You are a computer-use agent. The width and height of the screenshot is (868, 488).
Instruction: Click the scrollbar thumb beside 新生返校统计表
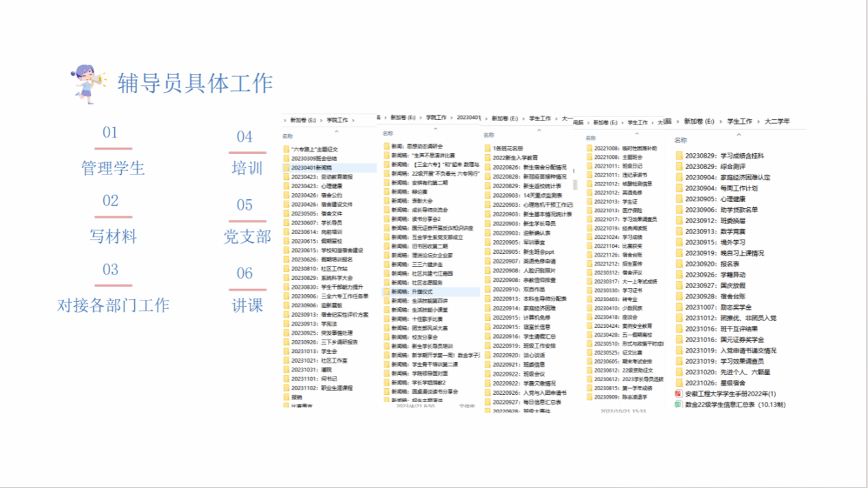click(x=575, y=185)
